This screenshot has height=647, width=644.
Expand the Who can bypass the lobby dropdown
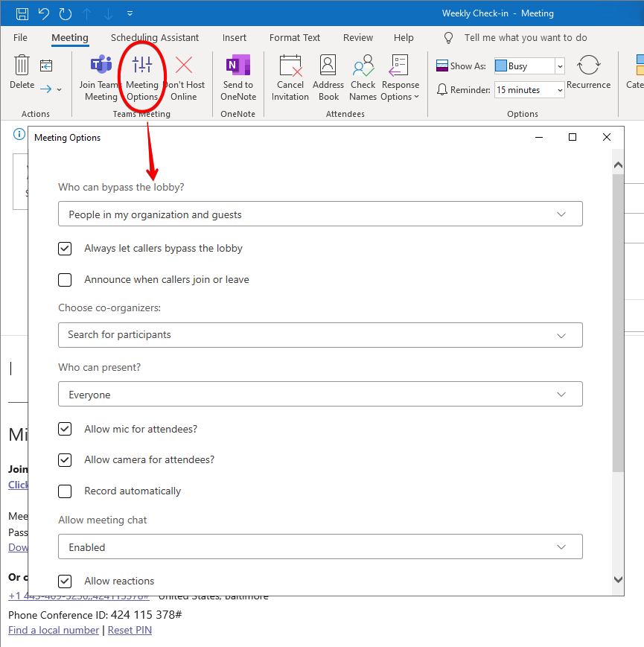tap(320, 214)
